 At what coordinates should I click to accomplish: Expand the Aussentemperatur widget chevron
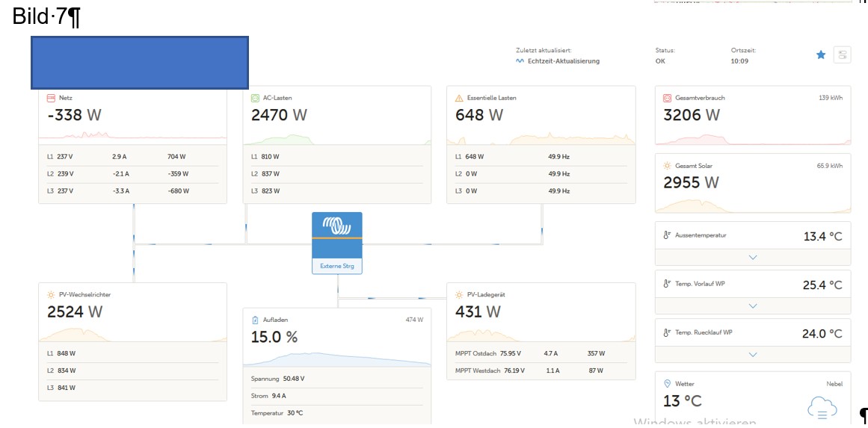pyautogui.click(x=753, y=257)
